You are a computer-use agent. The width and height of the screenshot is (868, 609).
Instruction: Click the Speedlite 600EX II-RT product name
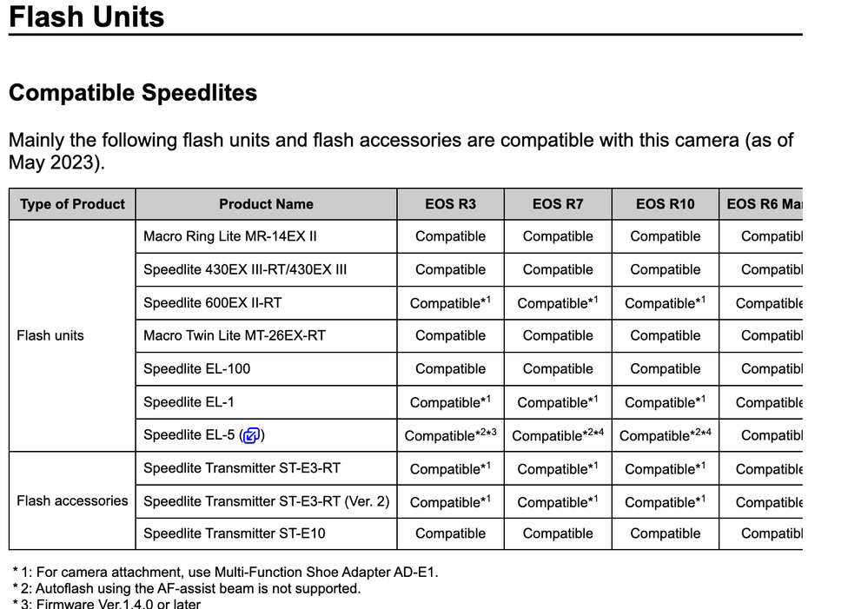(213, 302)
